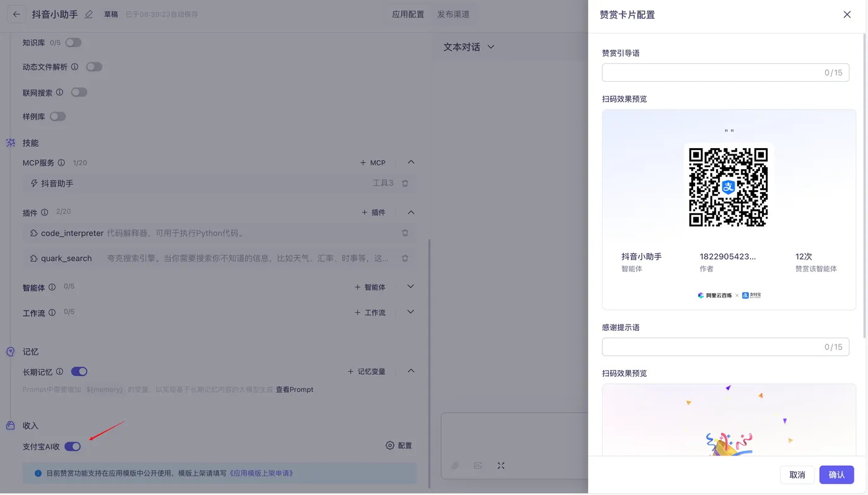Collapse the 长期记忆 section
The height and width of the screenshot is (495, 868).
click(x=410, y=371)
